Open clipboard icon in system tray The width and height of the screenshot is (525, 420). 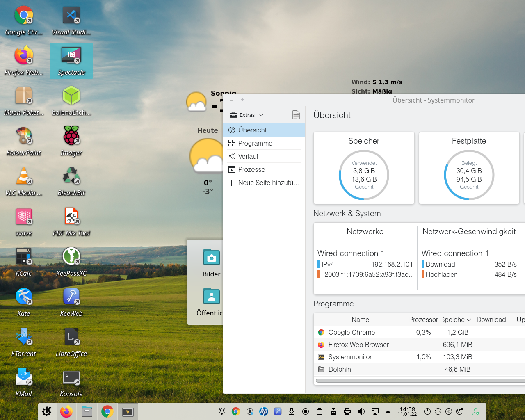coord(320,411)
